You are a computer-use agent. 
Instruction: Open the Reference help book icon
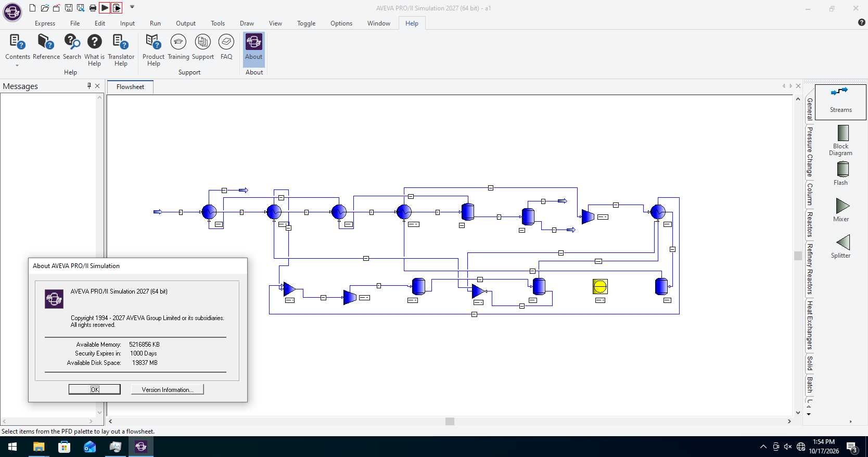46,42
